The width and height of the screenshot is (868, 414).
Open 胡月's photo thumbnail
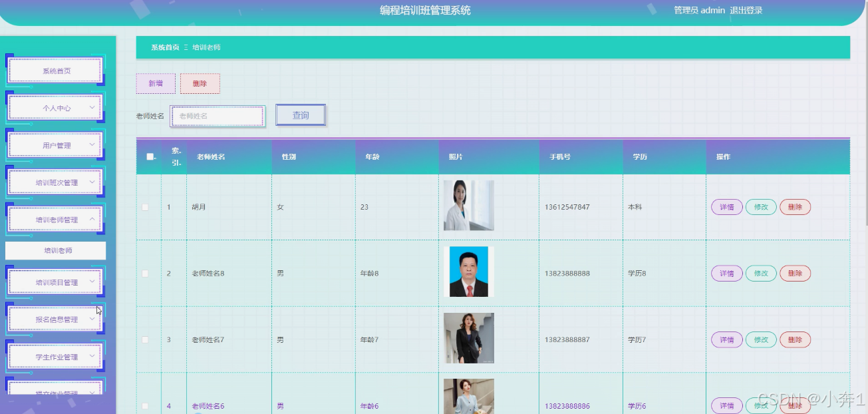[x=469, y=205]
